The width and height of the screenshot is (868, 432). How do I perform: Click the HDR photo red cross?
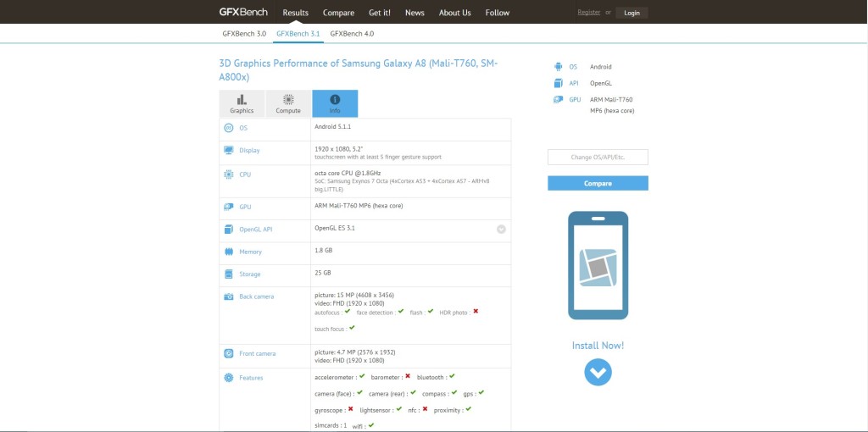476,312
